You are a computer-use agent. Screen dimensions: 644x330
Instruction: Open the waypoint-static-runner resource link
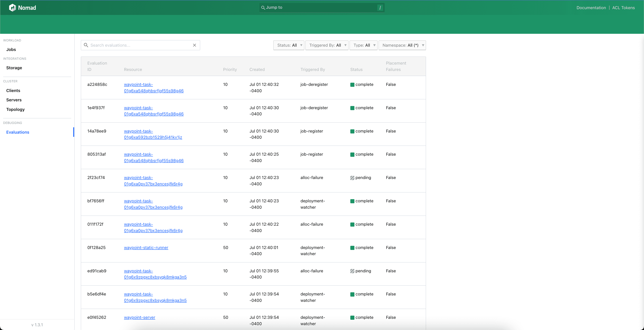[x=146, y=247]
